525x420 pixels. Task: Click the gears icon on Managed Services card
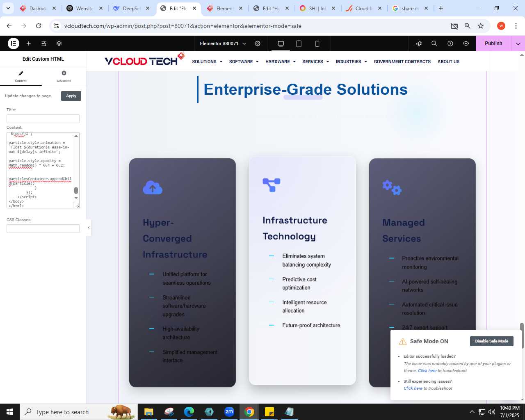(x=392, y=187)
